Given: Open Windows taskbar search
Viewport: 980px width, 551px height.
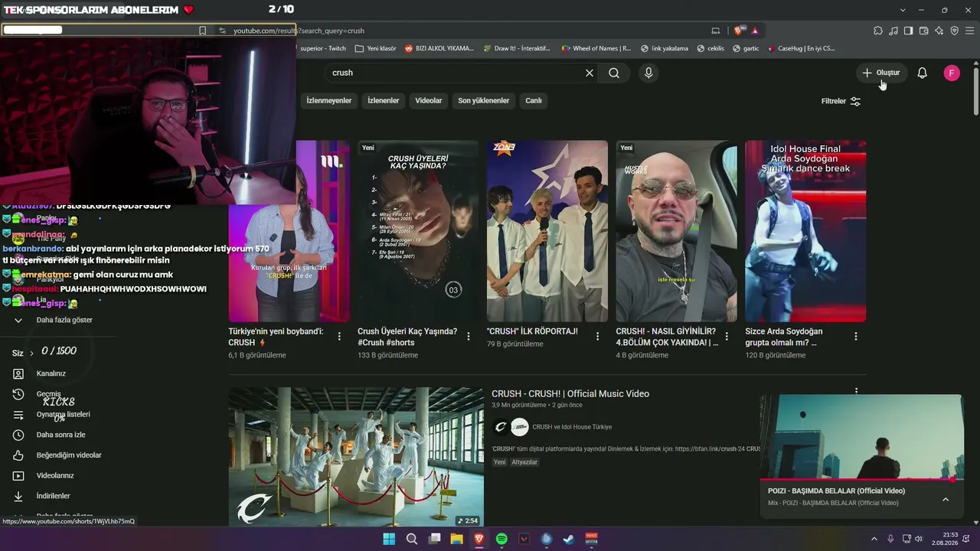Looking at the screenshot, I should 412,539.
